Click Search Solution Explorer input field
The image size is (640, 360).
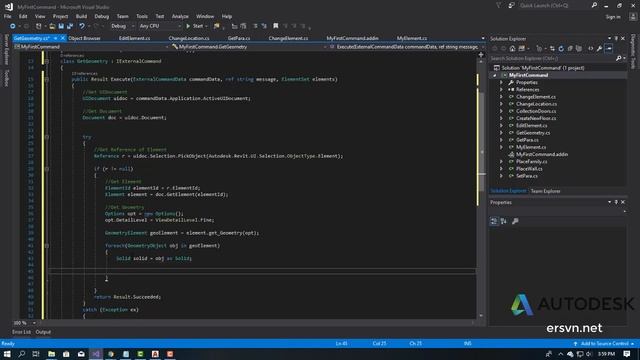552,58
